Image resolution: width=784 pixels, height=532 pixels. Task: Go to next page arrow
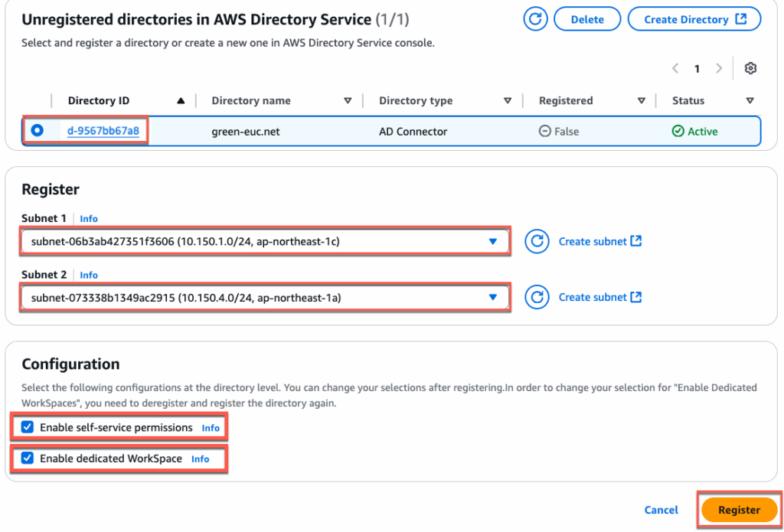719,69
